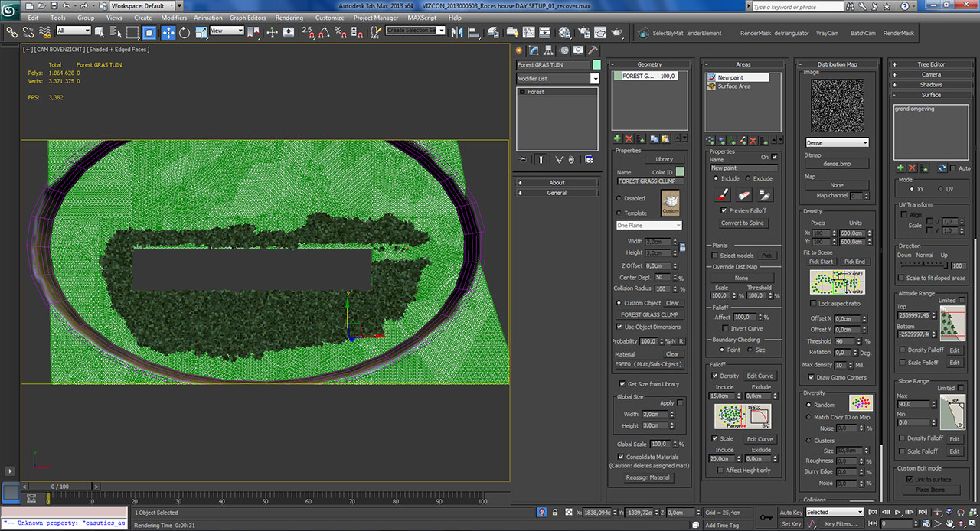Click the Set Keys key icon
Viewport: 980px width, 531px height.
point(768,517)
